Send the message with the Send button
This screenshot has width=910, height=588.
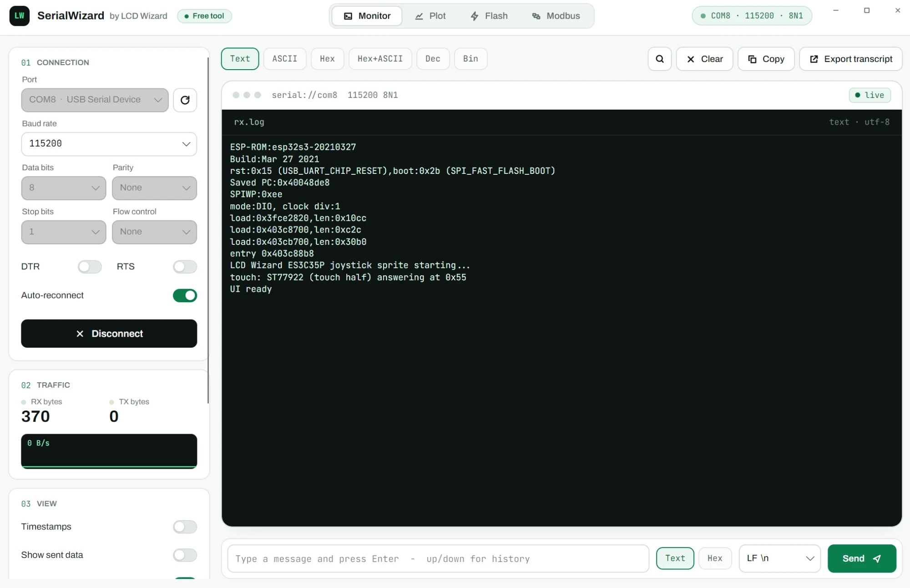(x=861, y=558)
